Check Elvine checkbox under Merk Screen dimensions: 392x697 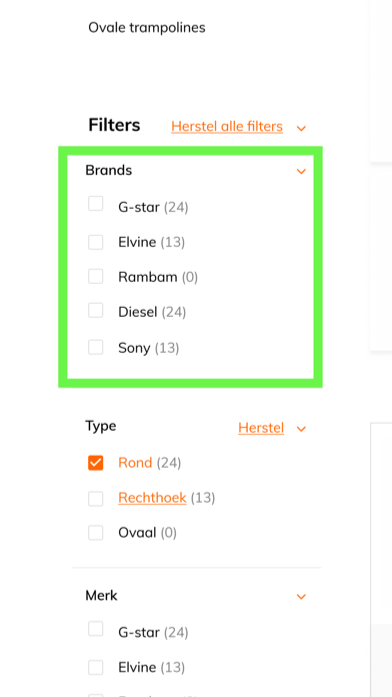[x=96, y=667]
